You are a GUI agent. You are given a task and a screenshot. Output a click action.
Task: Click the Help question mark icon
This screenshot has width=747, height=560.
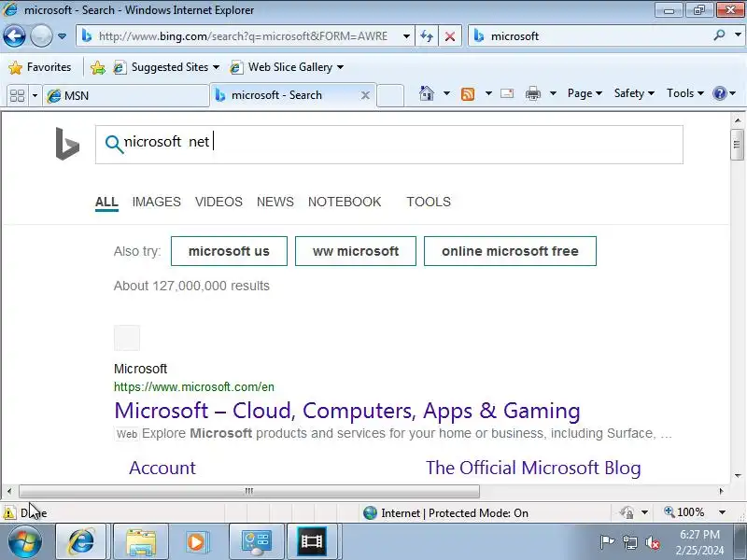[719, 93]
